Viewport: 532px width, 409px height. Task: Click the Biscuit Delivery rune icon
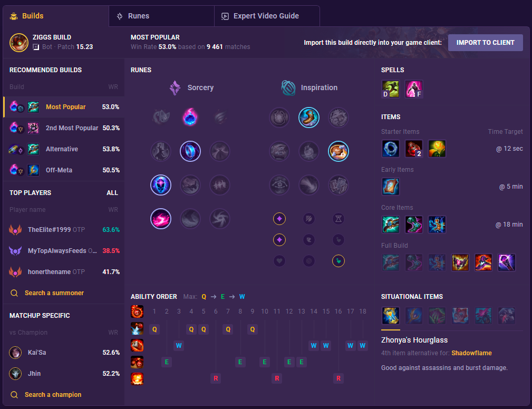[338, 151]
